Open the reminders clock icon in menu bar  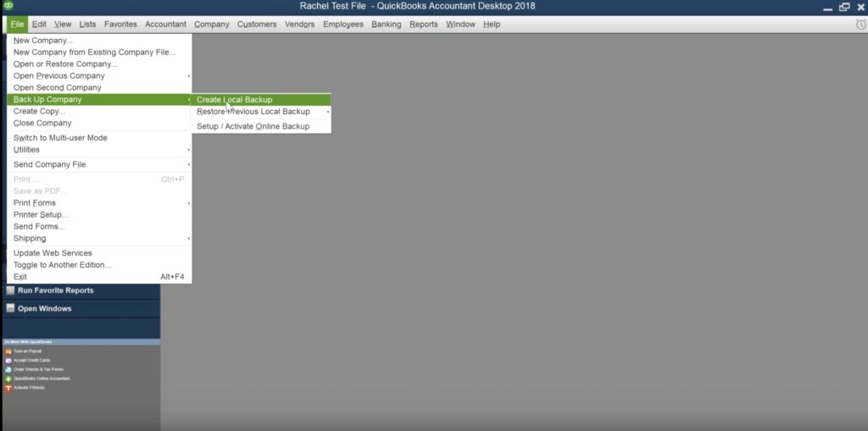pos(861,25)
